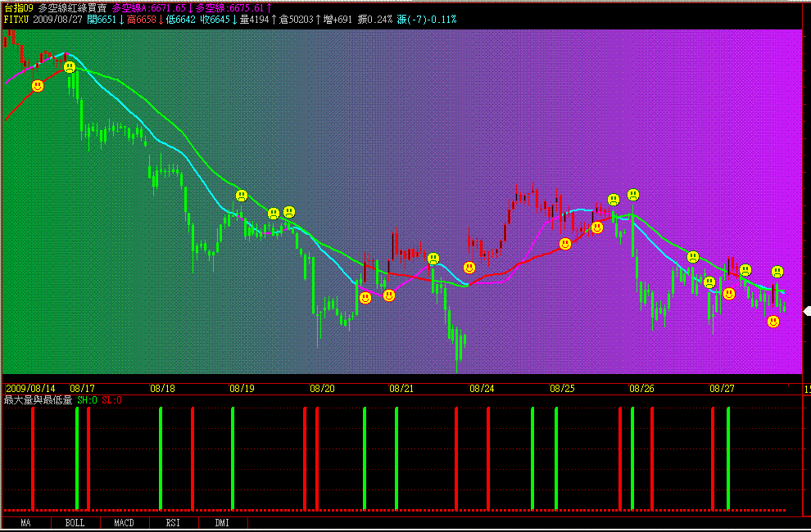
Task: Click the 最大量與最低量 volume panel label
Action: pos(39,400)
